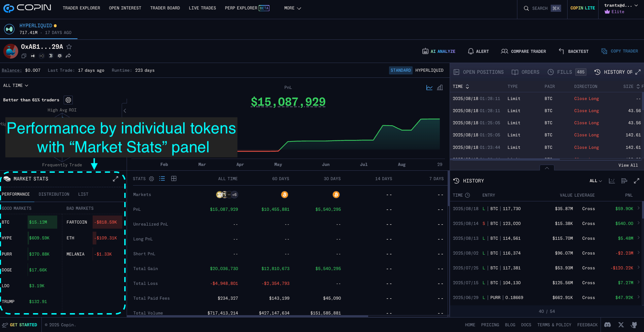Open the tiger-head explorer icon under address

60,56
